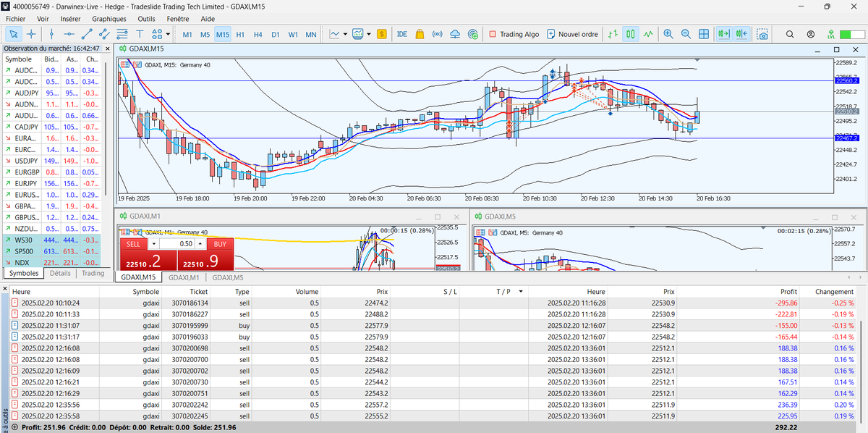Select NDX symbol in Market Watch
This screenshot has width=868, height=433.
[53, 262]
